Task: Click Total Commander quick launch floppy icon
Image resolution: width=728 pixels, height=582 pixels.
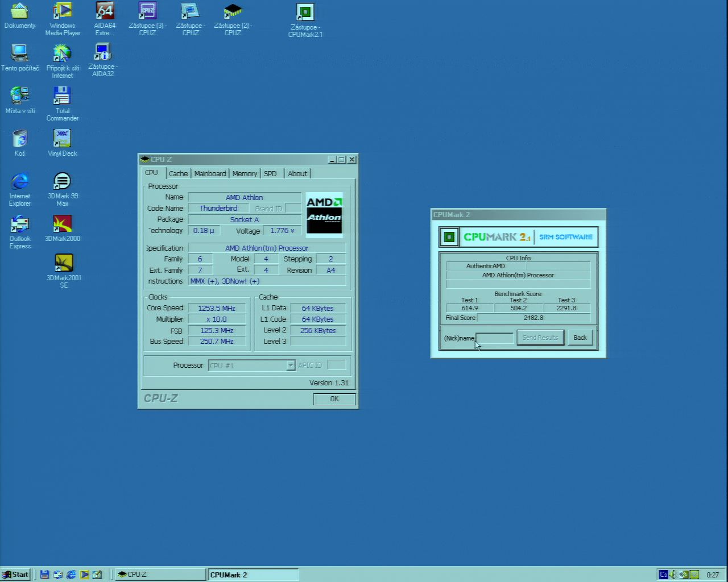Action: pyautogui.click(x=44, y=575)
